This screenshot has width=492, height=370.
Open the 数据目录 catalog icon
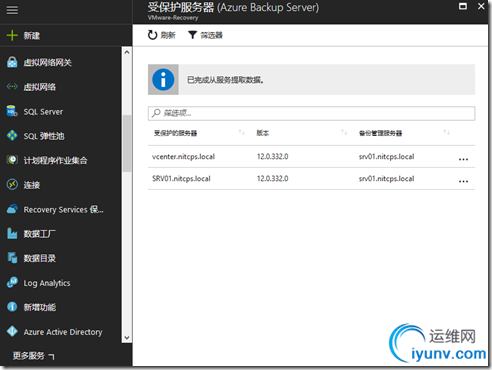tap(12, 258)
